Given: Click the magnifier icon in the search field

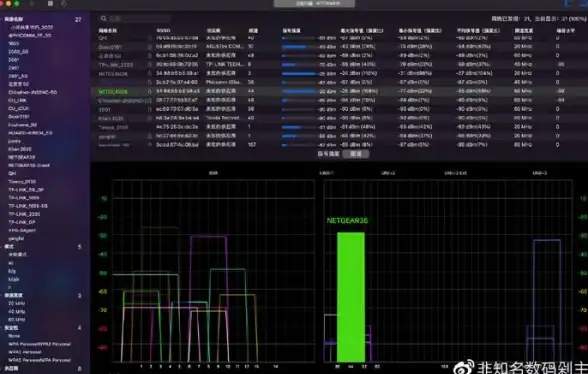Looking at the screenshot, I should point(104,18).
